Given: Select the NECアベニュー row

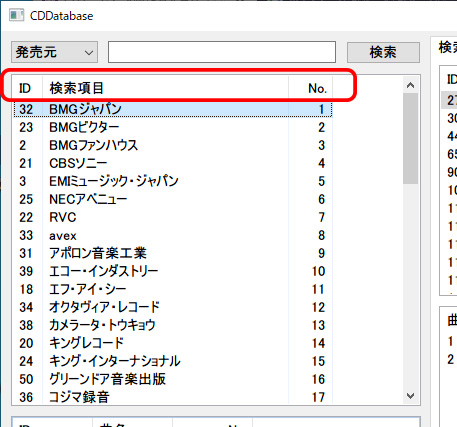Looking at the screenshot, I should tap(173, 199).
